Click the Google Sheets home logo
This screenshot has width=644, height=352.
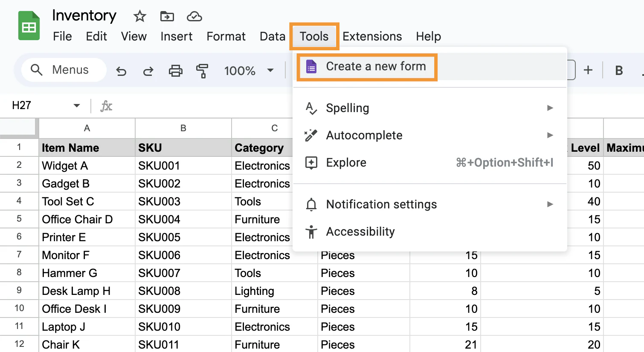tap(29, 26)
